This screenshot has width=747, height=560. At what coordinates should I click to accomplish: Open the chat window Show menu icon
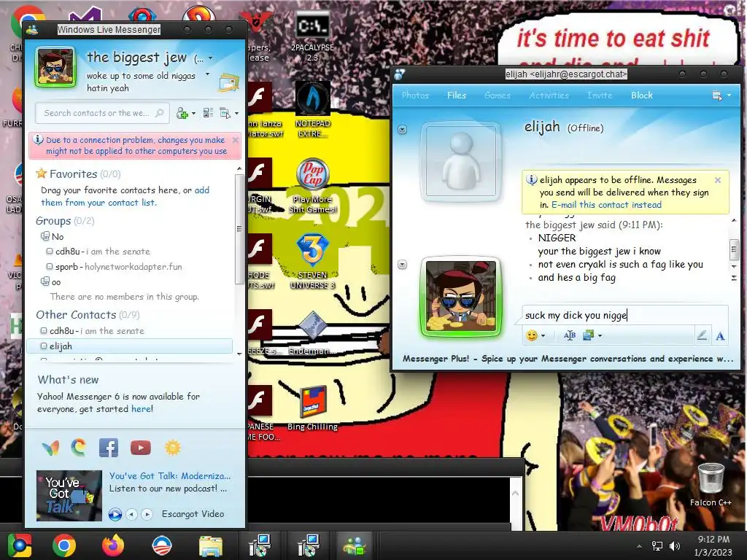pyautogui.click(x=717, y=96)
